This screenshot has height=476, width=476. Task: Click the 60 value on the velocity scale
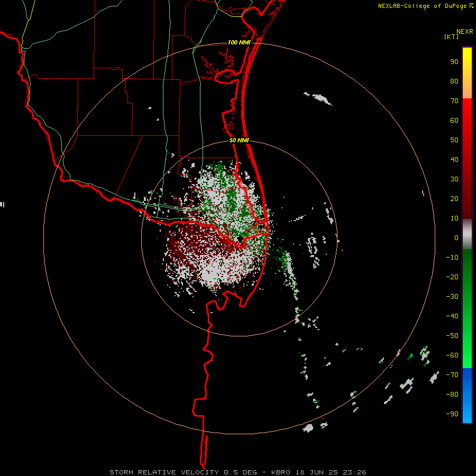tap(454, 120)
